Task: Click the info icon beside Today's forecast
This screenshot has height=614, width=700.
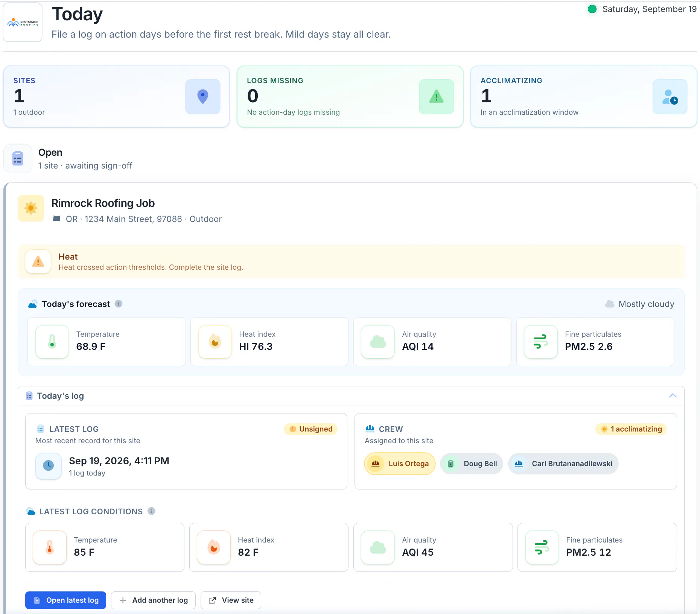Action: point(119,304)
